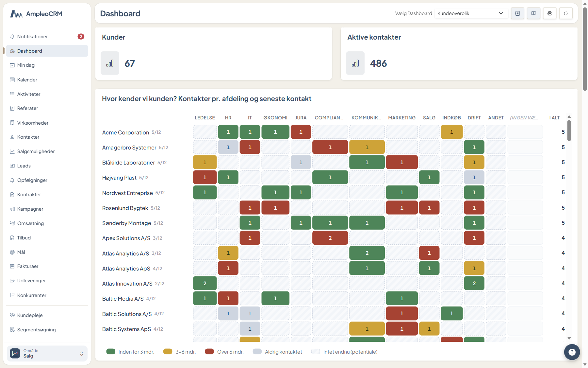Screen dimensions: 588x368
Task: Click the Kontrakter document icon
Action: [x=12, y=195]
